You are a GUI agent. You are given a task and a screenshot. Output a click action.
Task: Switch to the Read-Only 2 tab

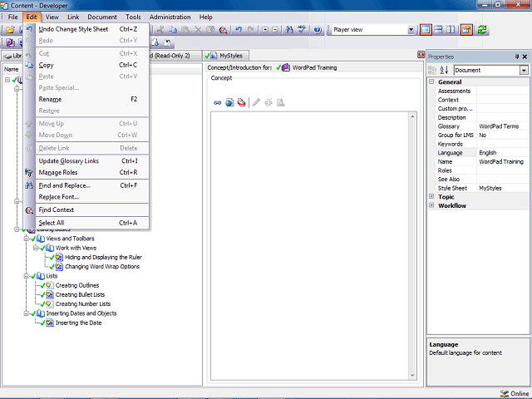175,56
